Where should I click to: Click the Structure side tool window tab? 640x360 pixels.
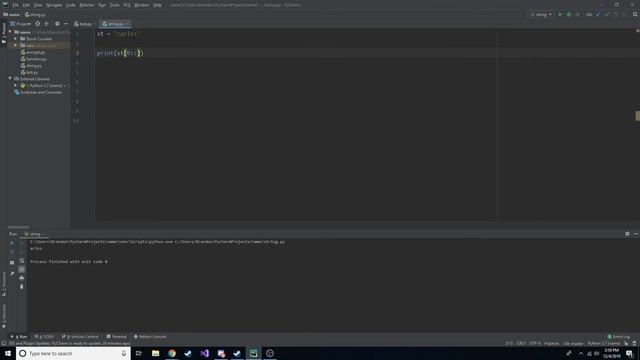tap(4, 284)
